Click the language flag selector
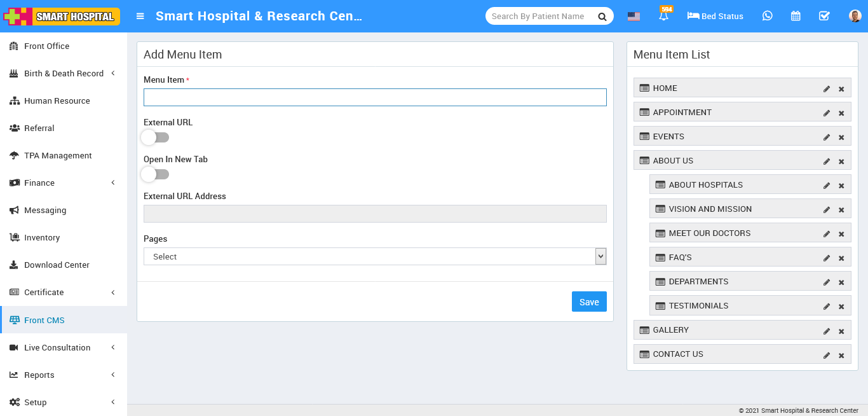Image resolution: width=868 pixels, height=416 pixels. pos(634,17)
